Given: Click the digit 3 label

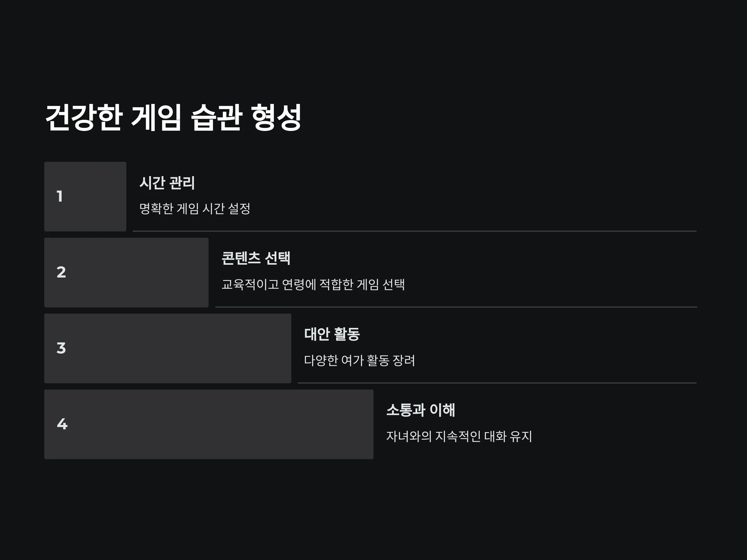Looking at the screenshot, I should click(x=61, y=348).
